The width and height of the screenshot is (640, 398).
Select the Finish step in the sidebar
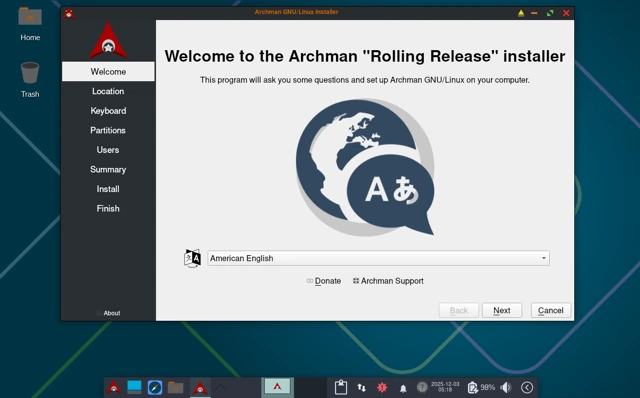point(108,209)
